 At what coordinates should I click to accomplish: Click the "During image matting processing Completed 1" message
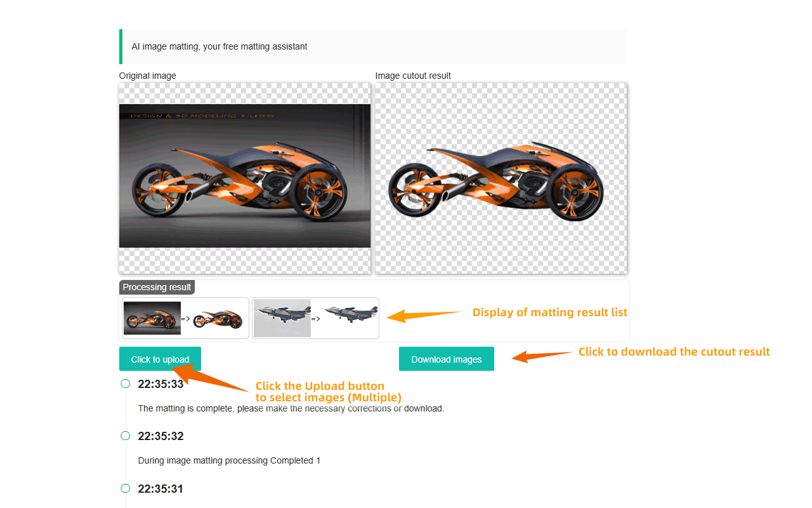click(229, 460)
